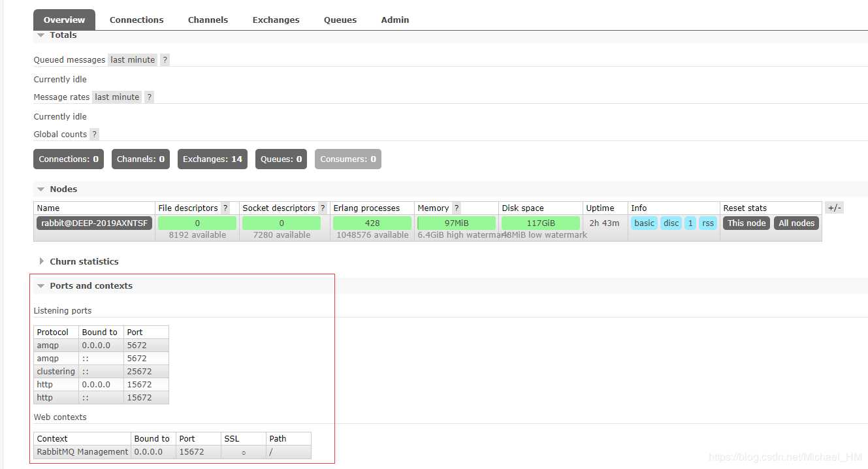Open help for Message rates
The height and width of the screenshot is (469, 868).
149,97
